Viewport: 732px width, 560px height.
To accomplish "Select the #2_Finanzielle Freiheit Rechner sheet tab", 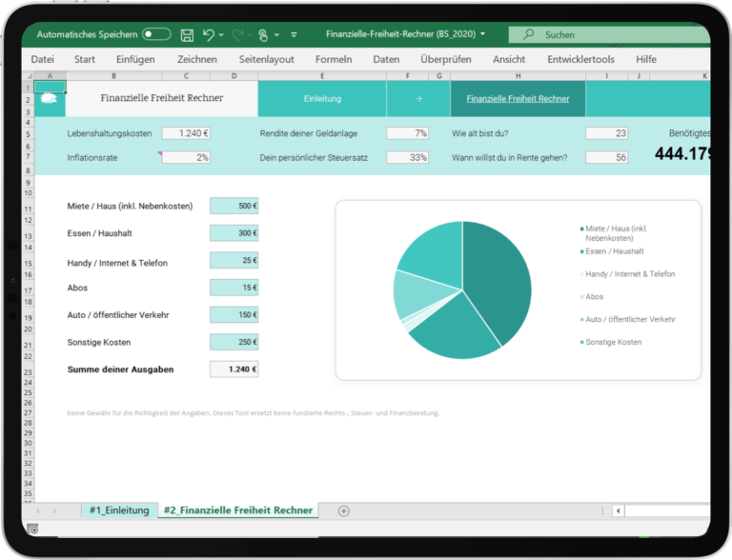I will (238, 510).
